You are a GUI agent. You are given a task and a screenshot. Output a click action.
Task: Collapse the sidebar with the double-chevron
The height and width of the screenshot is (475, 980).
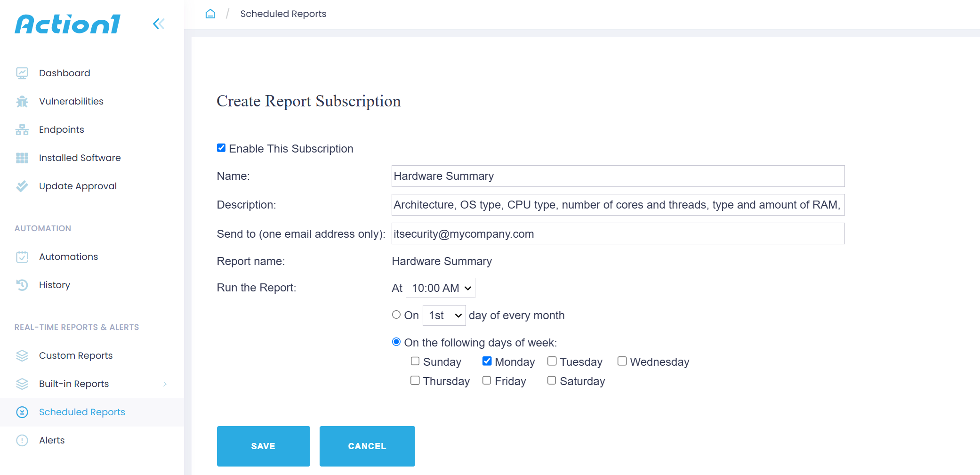click(158, 24)
